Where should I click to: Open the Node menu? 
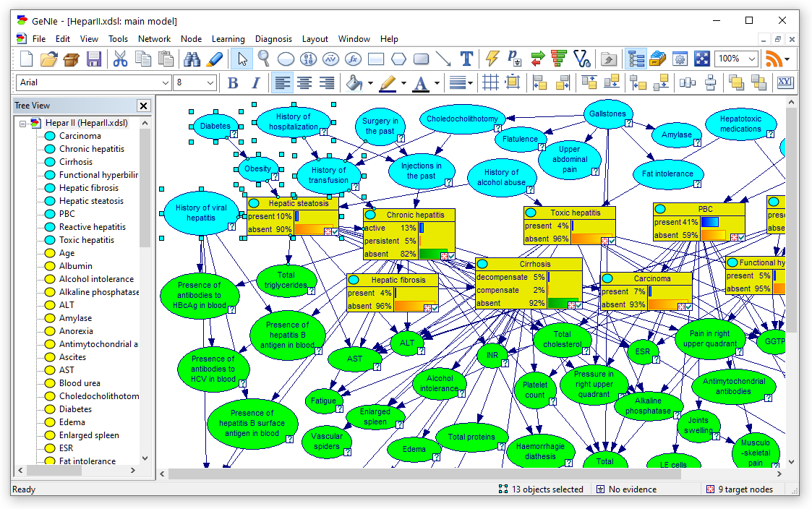pyautogui.click(x=191, y=39)
